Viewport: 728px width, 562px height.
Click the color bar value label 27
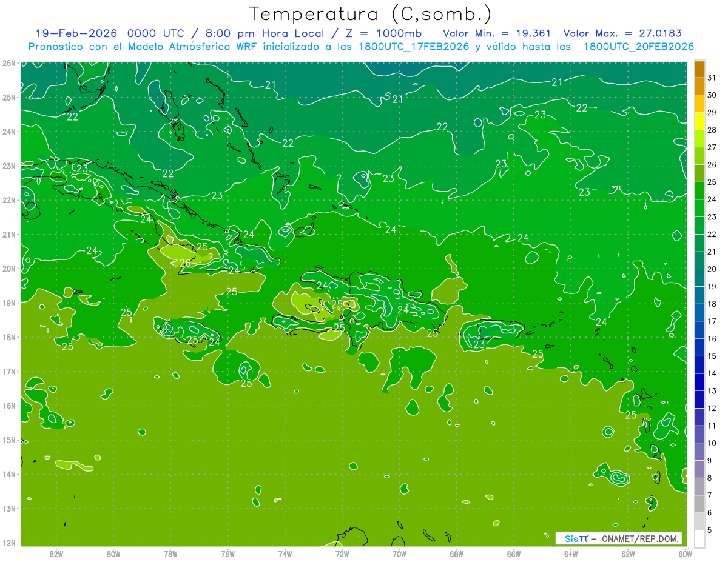point(712,147)
